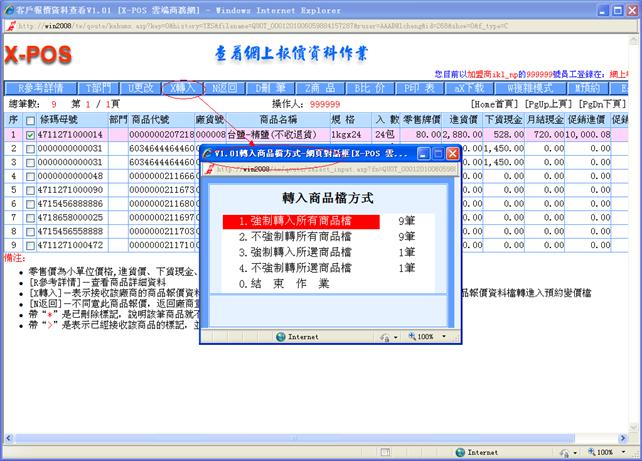This screenshot has width=642, height=461.
Task: Click the X轉入 toolbar button
Action: [x=183, y=89]
